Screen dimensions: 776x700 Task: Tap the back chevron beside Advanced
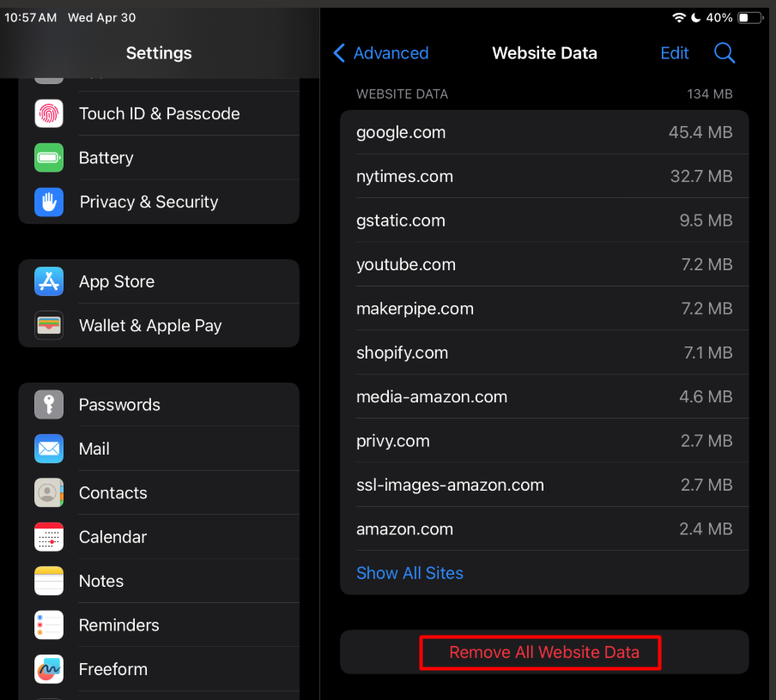(x=339, y=53)
